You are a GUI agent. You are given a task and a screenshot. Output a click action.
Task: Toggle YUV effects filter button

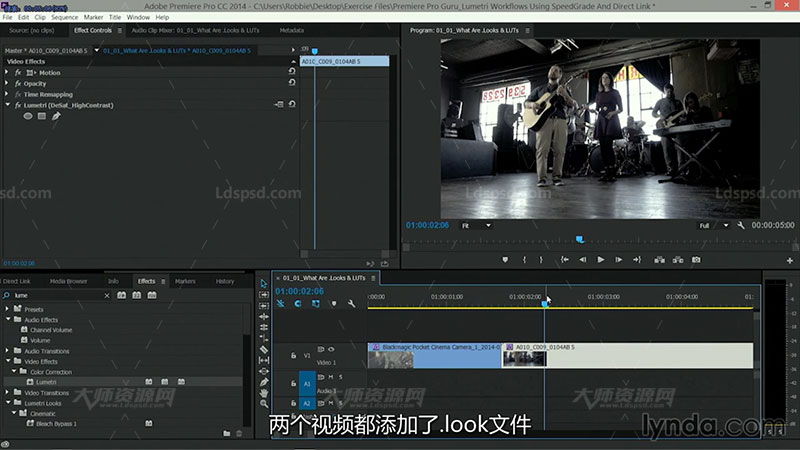[x=152, y=295]
